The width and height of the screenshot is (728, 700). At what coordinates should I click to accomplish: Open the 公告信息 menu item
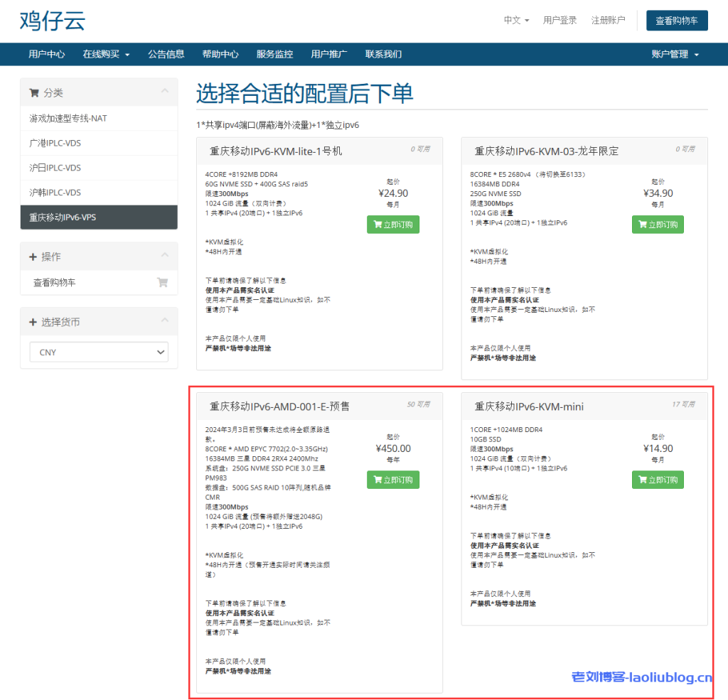coord(166,54)
